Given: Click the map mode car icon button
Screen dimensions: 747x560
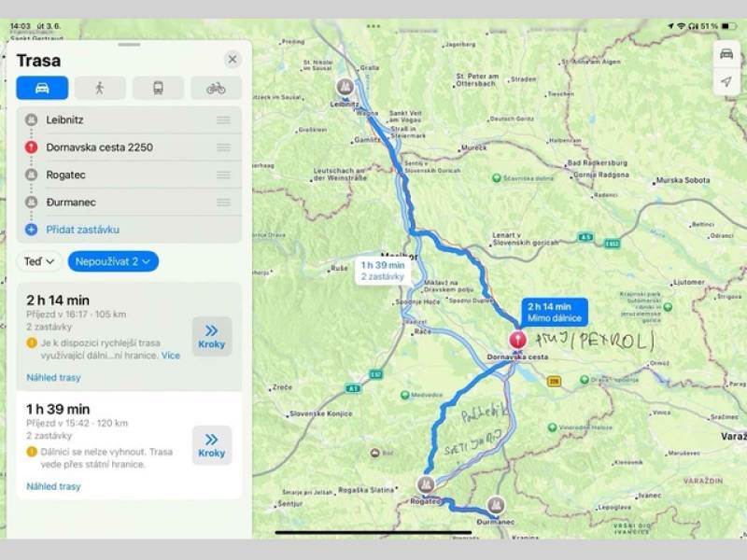Looking at the screenshot, I should [x=726, y=53].
